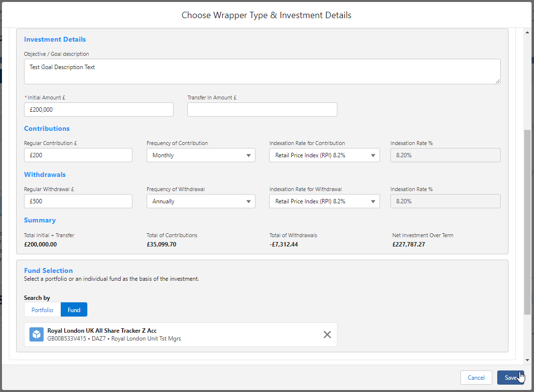534x392 pixels.
Task: Click the Total of Withdrawals value -£7,312.44
Action: [x=284, y=245]
